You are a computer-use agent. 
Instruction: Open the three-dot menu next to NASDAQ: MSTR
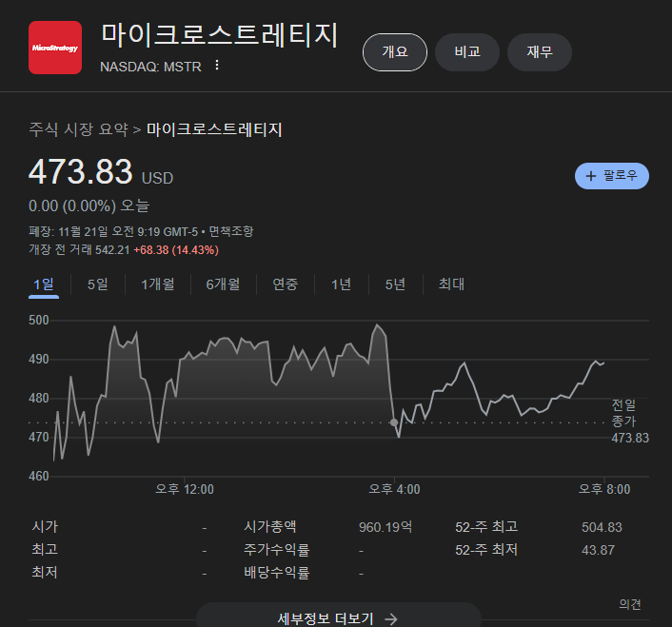pyautogui.click(x=217, y=65)
